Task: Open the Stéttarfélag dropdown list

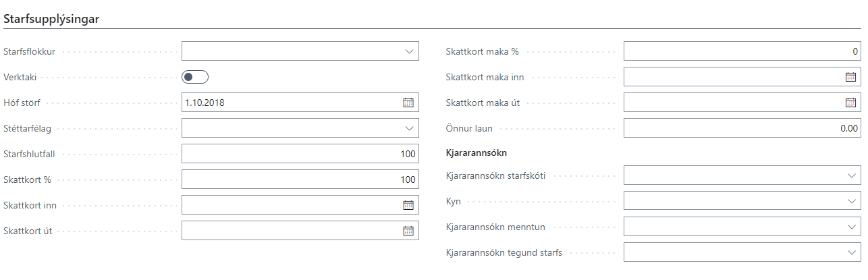Action: coord(408,128)
